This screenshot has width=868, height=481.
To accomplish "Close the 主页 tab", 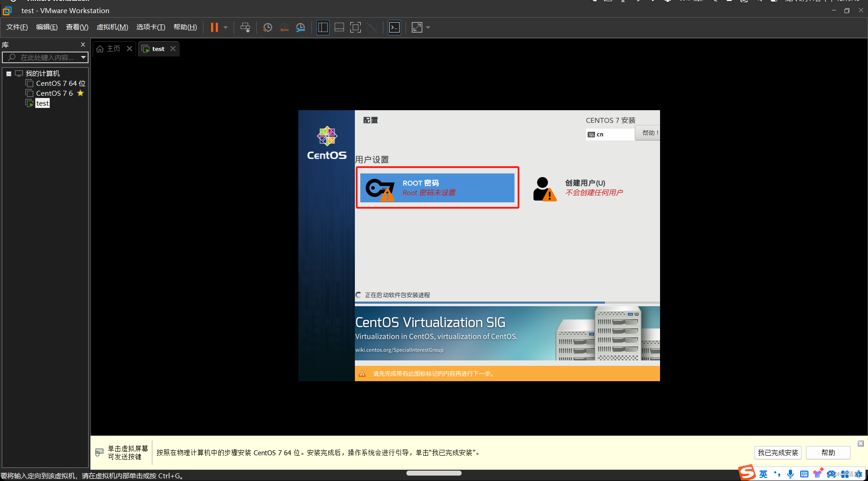I will pyautogui.click(x=129, y=48).
